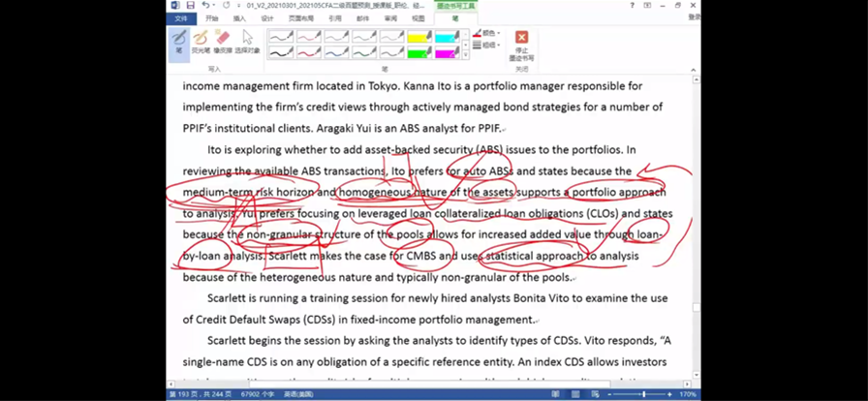Click the 170% zoom level
The height and width of the screenshot is (401, 868).
[688, 394]
